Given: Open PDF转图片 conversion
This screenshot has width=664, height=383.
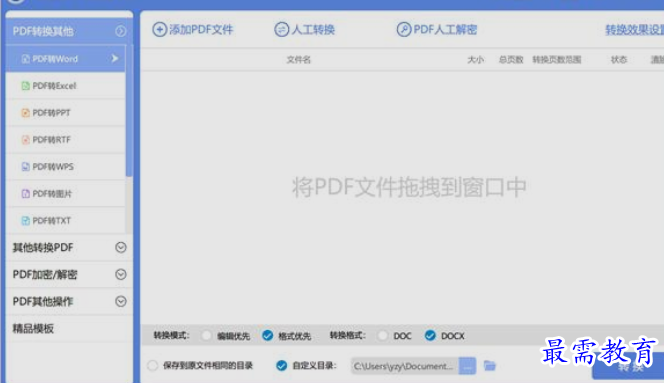Looking at the screenshot, I should (x=66, y=194).
